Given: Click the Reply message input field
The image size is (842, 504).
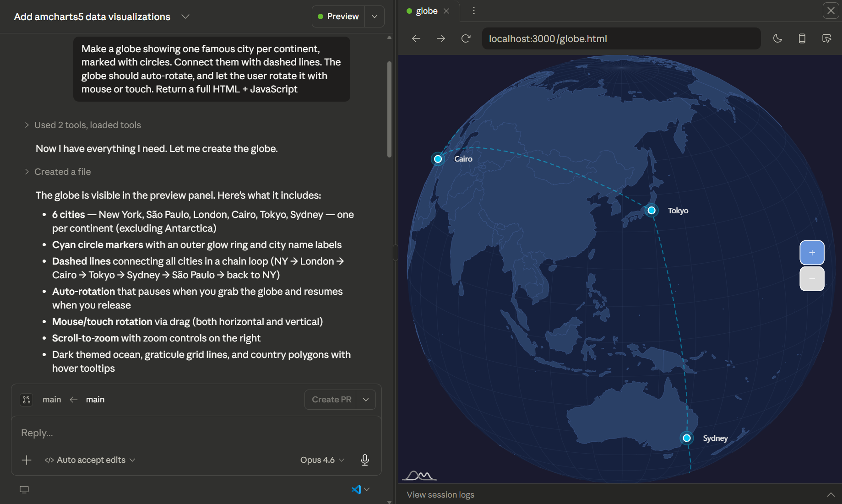Looking at the screenshot, I should point(196,433).
